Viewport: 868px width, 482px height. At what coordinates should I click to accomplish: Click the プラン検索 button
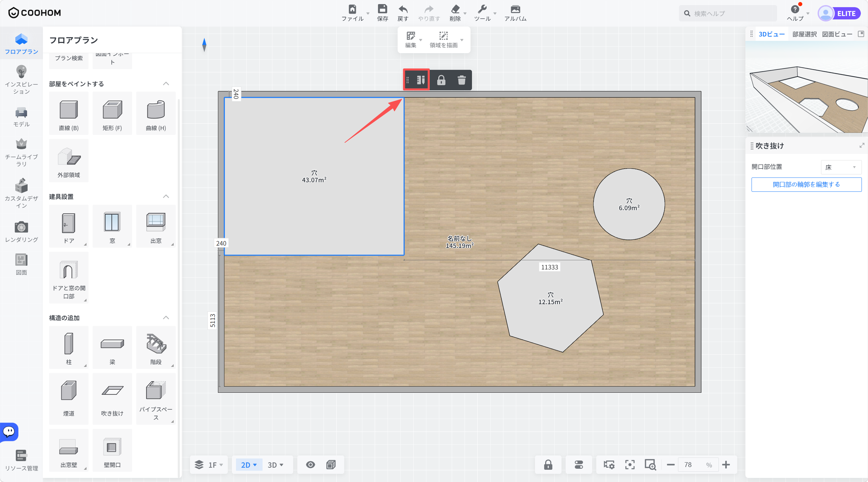coord(69,58)
